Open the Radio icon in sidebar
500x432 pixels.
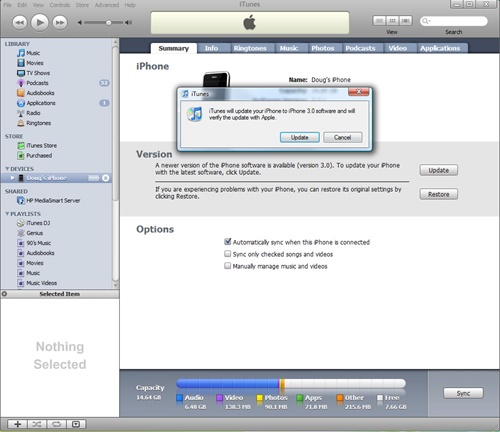(21, 113)
